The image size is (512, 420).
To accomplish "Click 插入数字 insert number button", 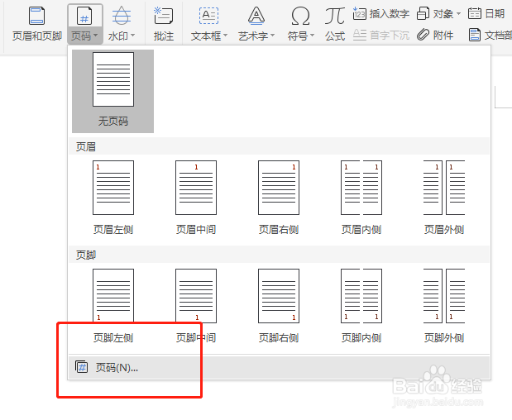I will tap(381, 14).
